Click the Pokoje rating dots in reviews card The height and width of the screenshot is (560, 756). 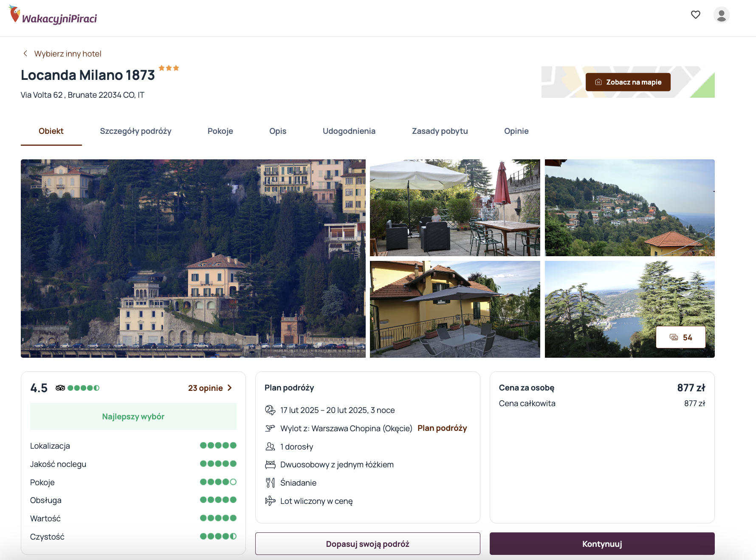point(218,482)
